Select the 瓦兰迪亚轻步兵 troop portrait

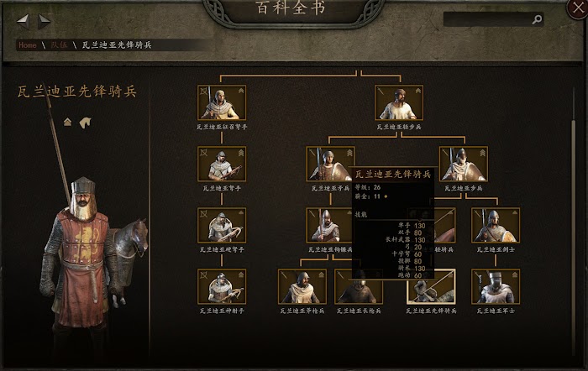click(x=399, y=102)
